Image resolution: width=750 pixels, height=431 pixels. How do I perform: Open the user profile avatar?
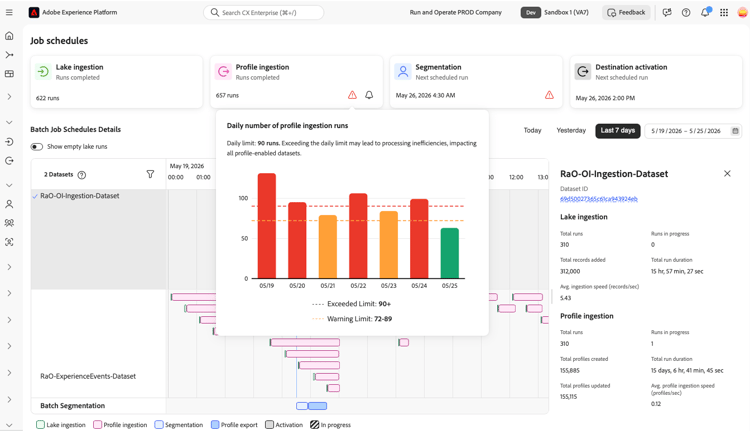[x=743, y=12]
